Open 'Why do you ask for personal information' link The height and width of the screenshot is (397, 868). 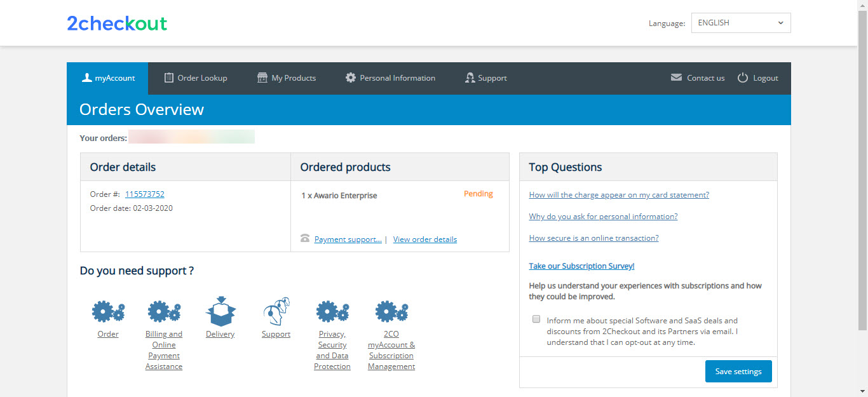tap(603, 217)
